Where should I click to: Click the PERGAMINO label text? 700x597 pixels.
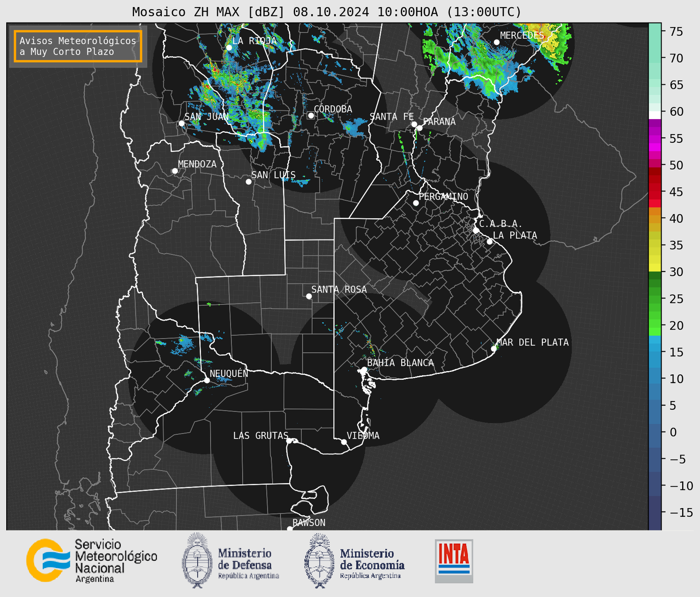click(443, 196)
